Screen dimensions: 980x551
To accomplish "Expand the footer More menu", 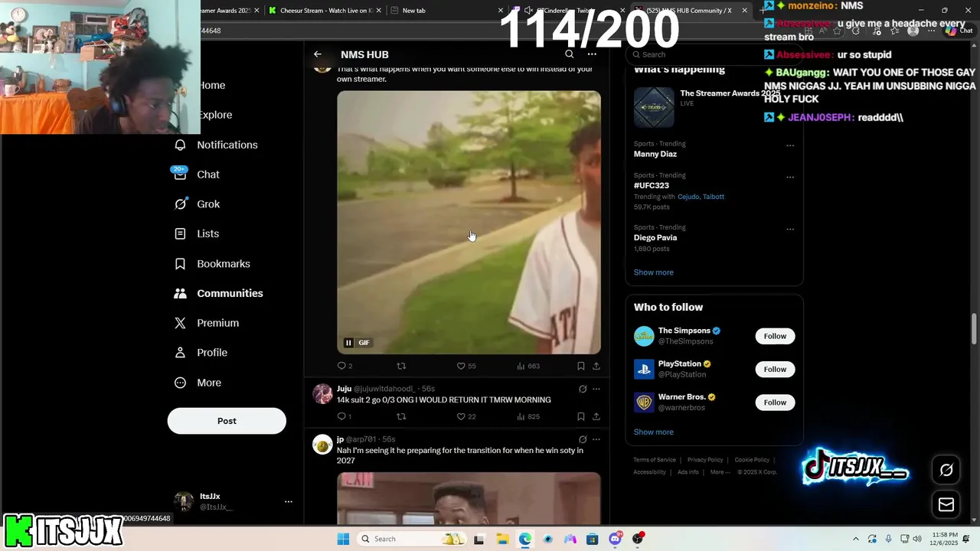I will [x=720, y=472].
